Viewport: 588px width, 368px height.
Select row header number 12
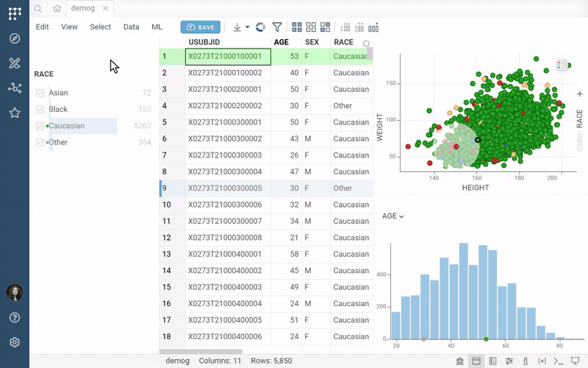pyautogui.click(x=172, y=238)
